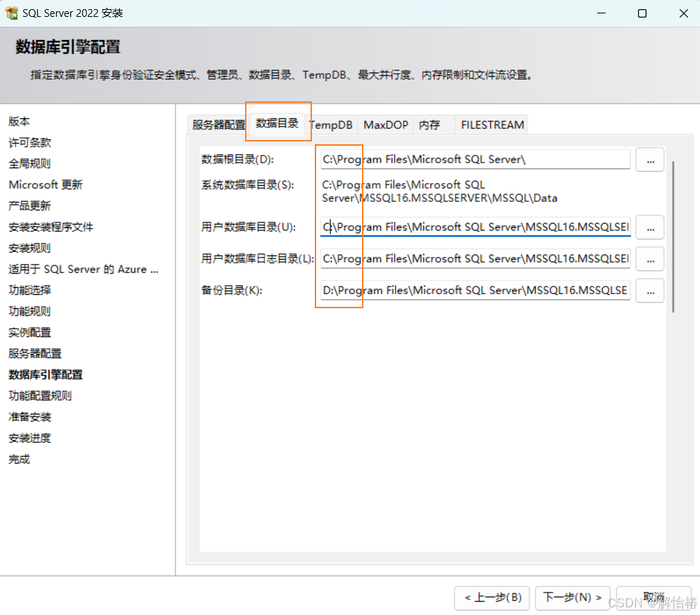Minimize the SQL Server 2022 setup window
This screenshot has height=615, width=700.
[x=601, y=13]
